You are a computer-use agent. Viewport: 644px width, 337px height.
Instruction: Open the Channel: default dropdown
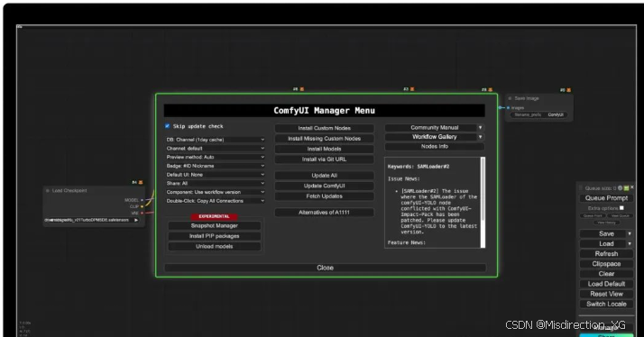point(216,148)
